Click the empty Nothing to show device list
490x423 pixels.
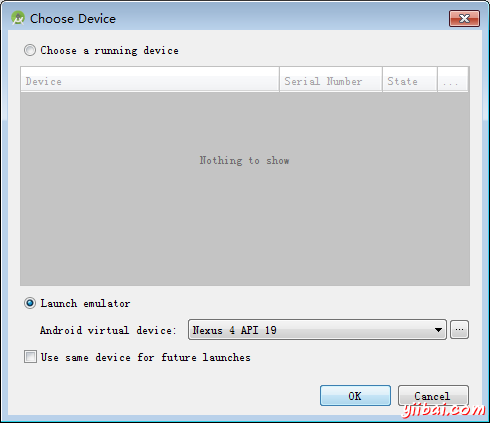pos(245,189)
